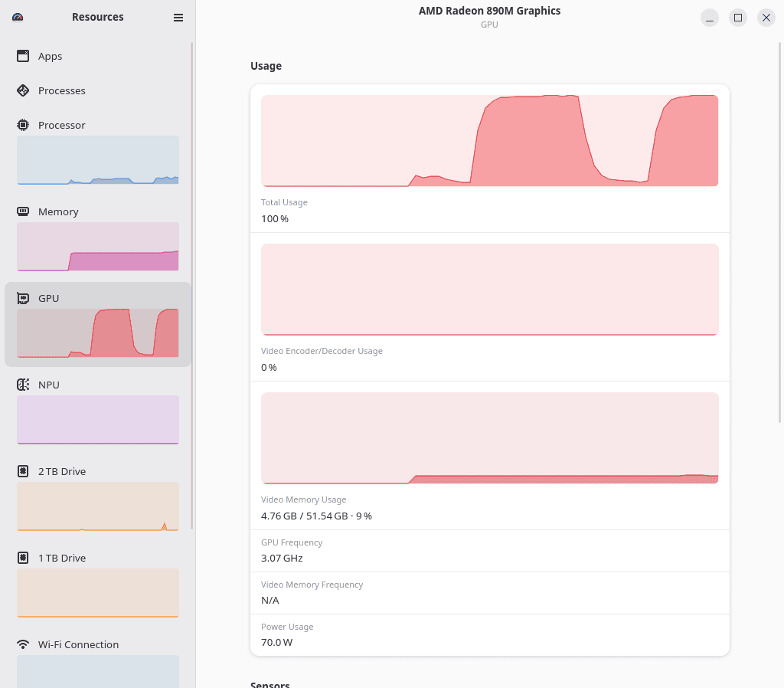Click the Wi-Fi signal icon
The width and height of the screenshot is (784, 688).
pos(23,644)
